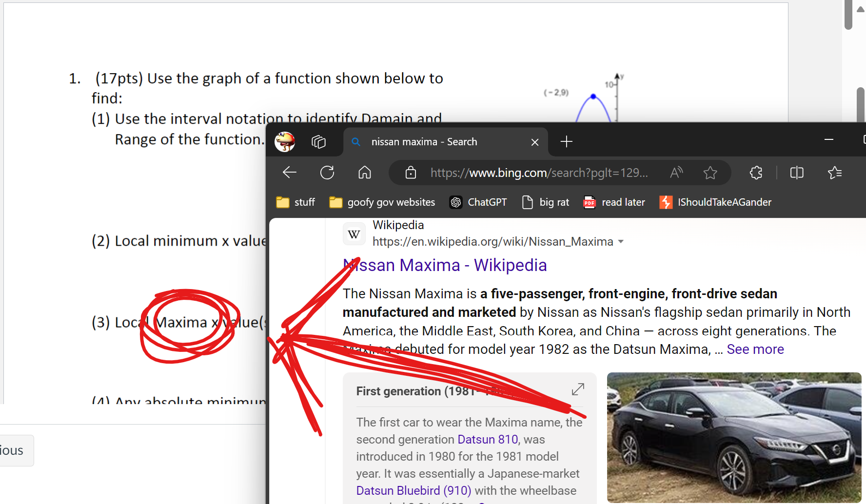Open a new browser tab
Viewport: 866px width, 504px height.
[566, 142]
